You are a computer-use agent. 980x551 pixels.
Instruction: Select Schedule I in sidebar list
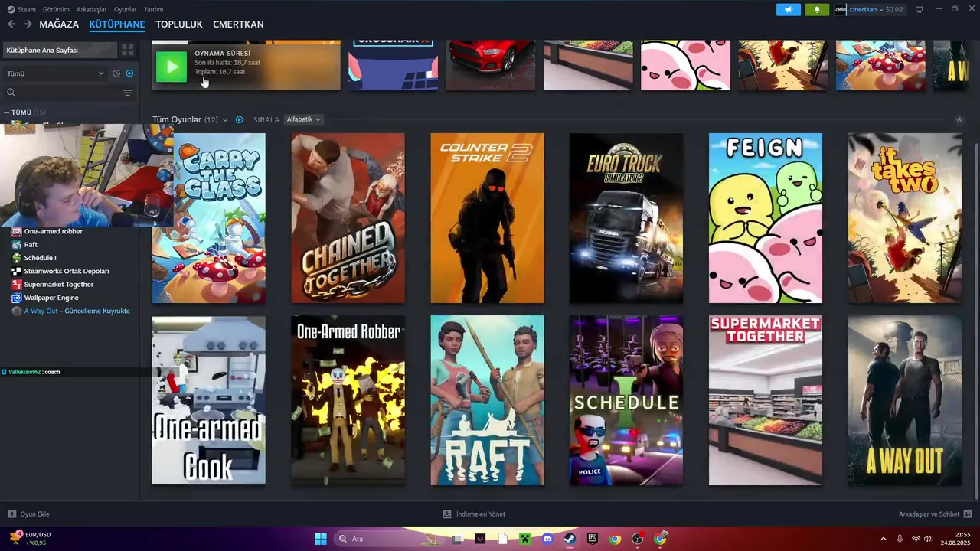[x=40, y=258]
